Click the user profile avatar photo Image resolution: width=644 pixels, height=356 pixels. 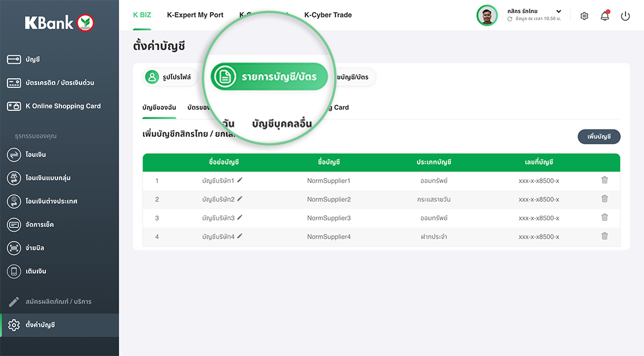point(487,16)
